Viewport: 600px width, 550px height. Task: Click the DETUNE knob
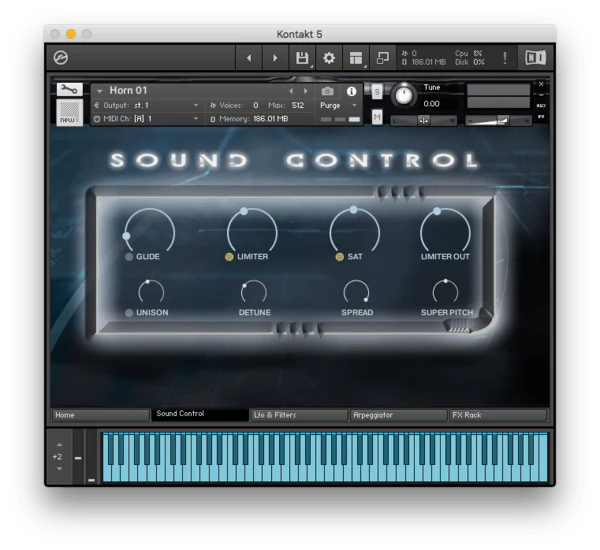coord(254,292)
